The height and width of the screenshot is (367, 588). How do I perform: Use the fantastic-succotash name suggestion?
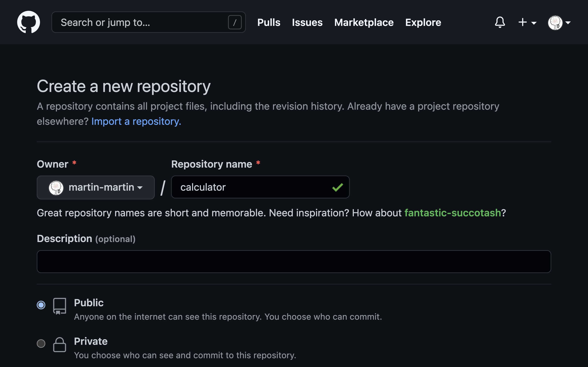click(453, 213)
